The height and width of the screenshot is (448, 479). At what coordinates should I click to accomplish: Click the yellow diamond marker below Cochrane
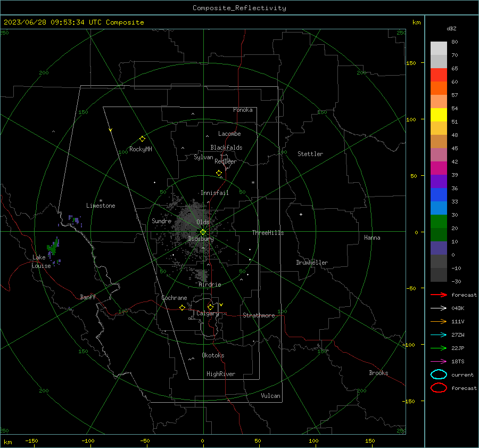182,307
